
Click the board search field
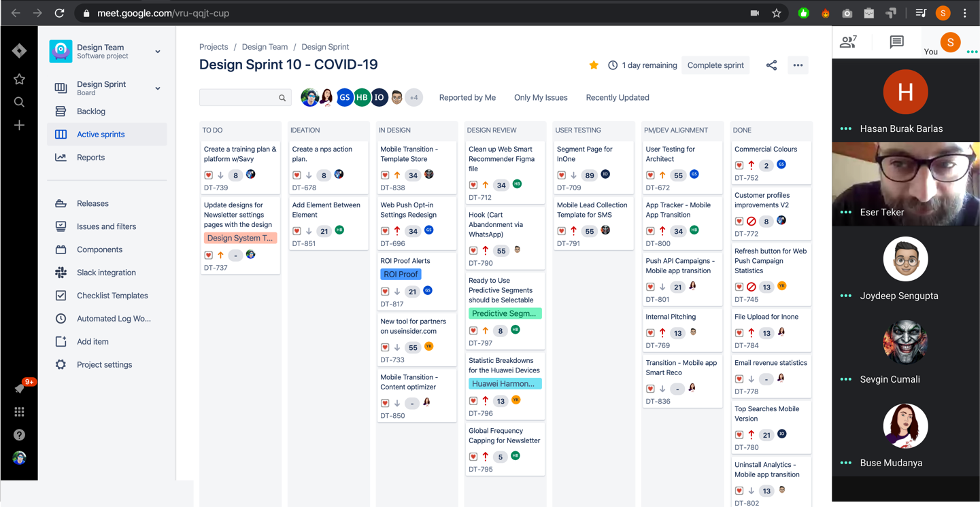click(245, 98)
